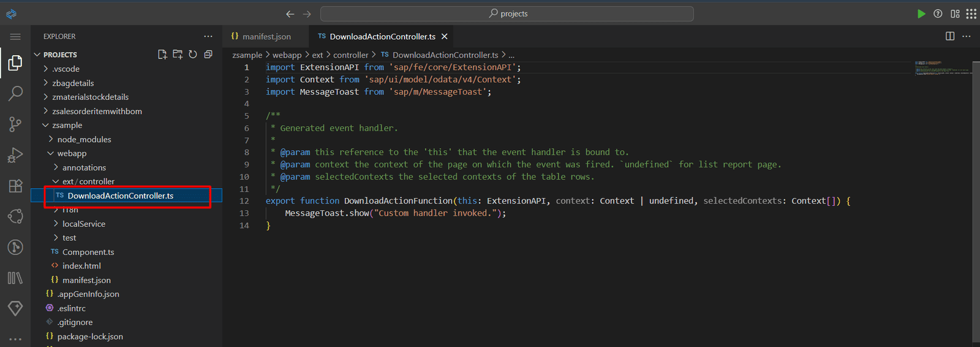Click New File icon in explorer header

[x=162, y=55]
